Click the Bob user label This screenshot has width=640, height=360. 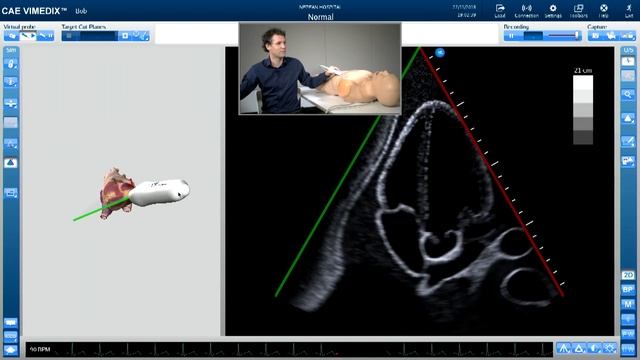coord(81,11)
